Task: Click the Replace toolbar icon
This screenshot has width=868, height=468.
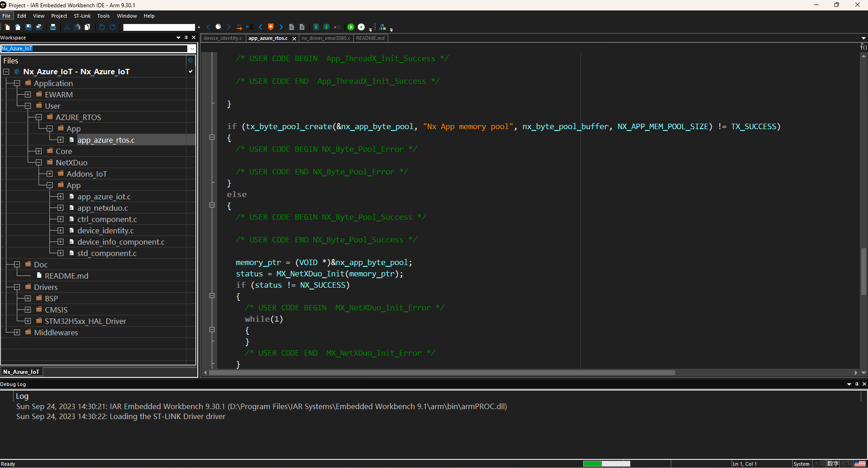Action: 239,27
